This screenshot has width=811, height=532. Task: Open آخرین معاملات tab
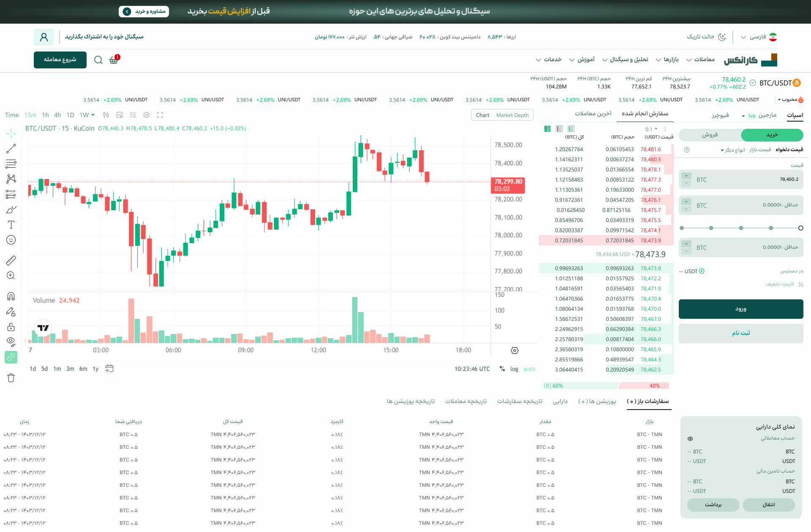click(593, 114)
